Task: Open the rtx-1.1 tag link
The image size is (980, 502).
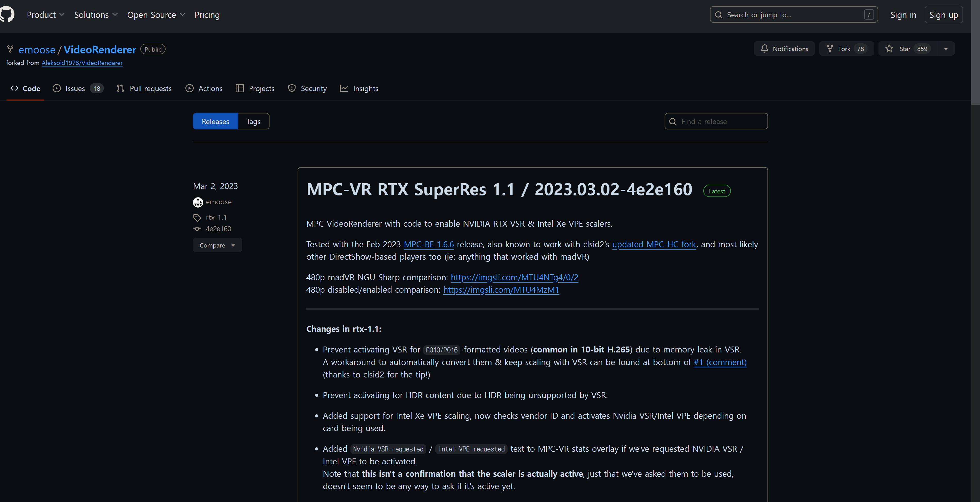Action: (x=216, y=218)
